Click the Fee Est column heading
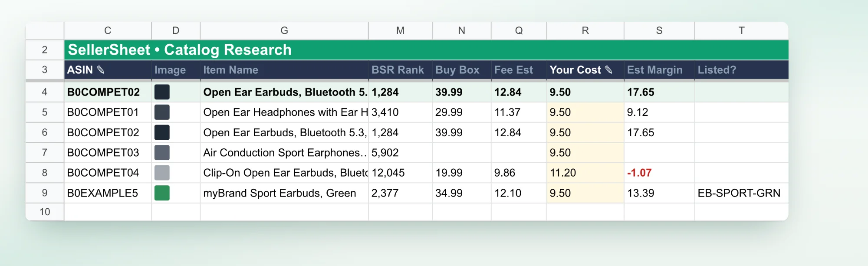The image size is (868, 266). [x=519, y=70]
